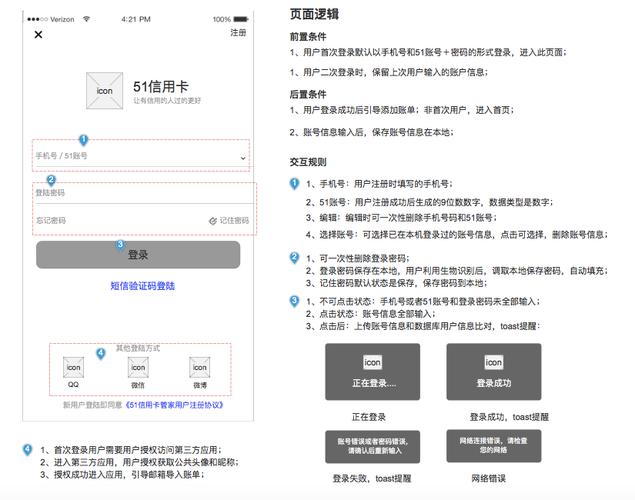Select the 微信 login icon
Viewport: 635px width, 500px height.
[x=137, y=366]
